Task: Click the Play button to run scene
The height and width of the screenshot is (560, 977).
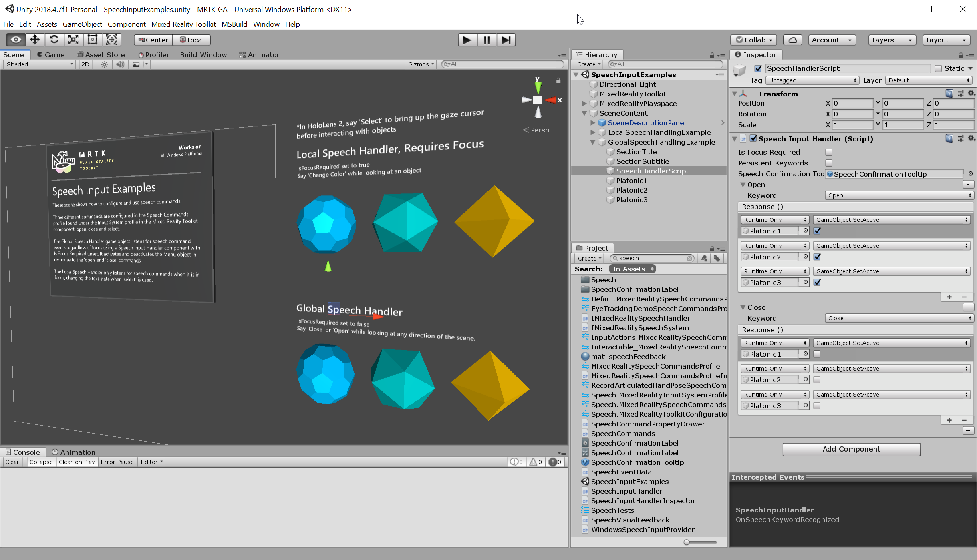Action: tap(468, 40)
